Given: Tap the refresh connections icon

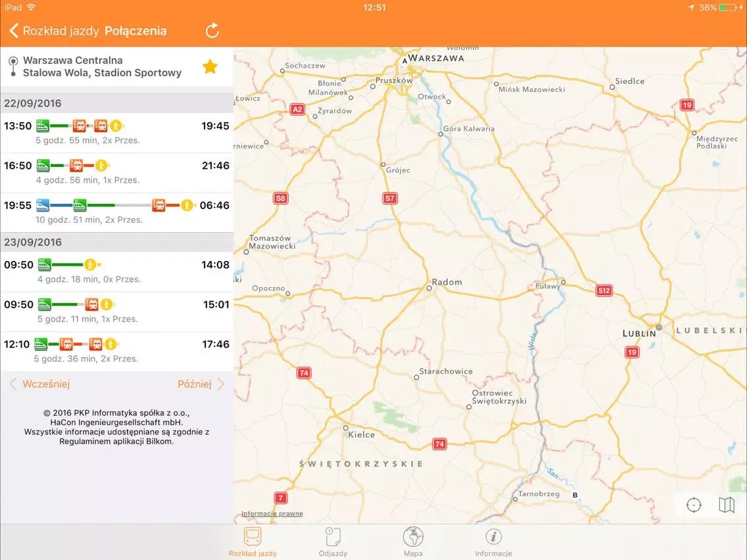Looking at the screenshot, I should [212, 31].
